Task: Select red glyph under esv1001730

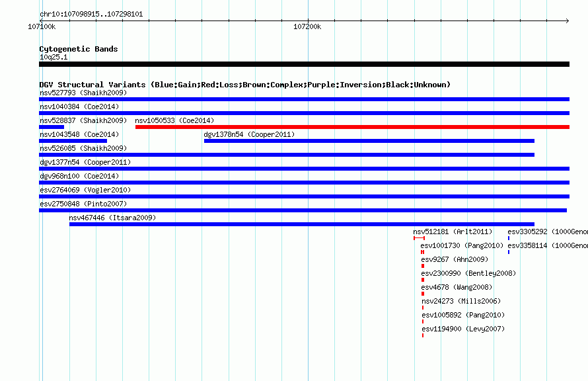Action: pyautogui.click(x=423, y=252)
